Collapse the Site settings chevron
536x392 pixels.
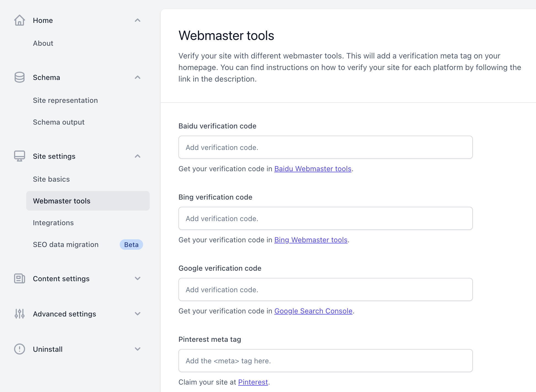(138, 156)
